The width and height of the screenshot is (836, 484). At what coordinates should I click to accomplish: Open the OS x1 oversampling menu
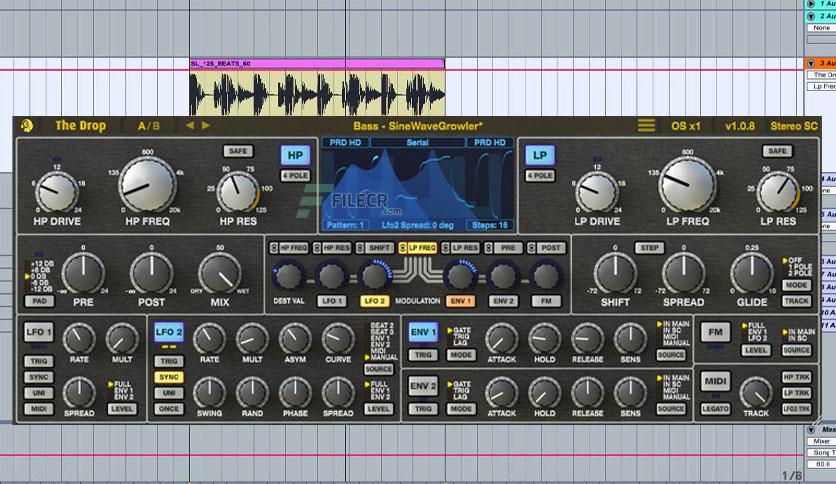click(x=686, y=126)
